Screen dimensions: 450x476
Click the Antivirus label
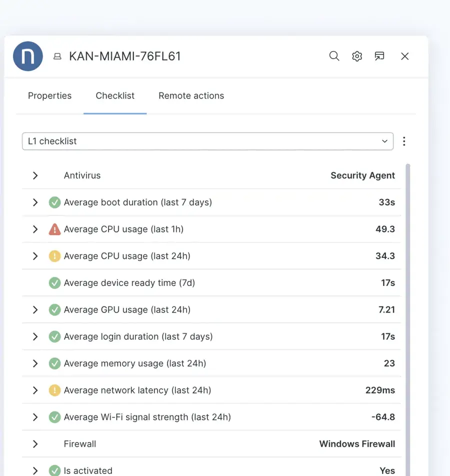pyautogui.click(x=82, y=175)
